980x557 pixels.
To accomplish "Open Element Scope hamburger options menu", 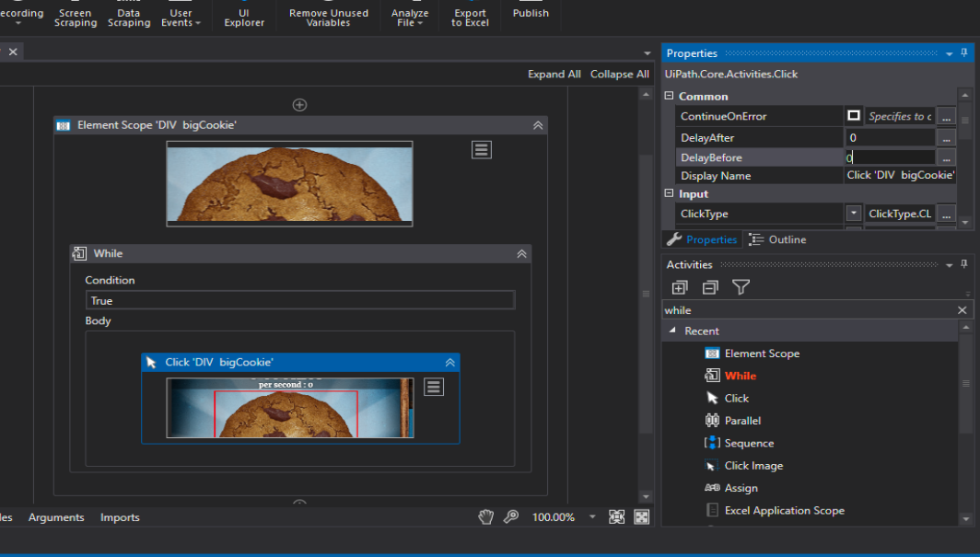I will 482,150.
